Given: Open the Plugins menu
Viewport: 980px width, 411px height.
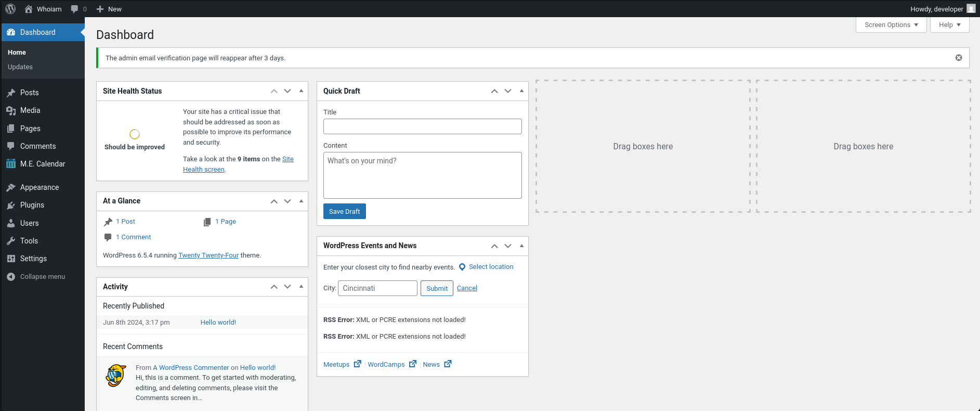Looking at the screenshot, I should click(42, 205).
